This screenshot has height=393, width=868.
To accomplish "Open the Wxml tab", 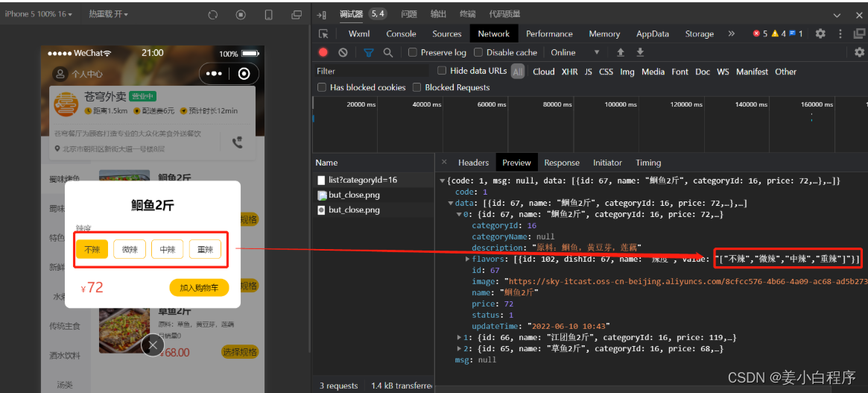I will click(x=359, y=34).
